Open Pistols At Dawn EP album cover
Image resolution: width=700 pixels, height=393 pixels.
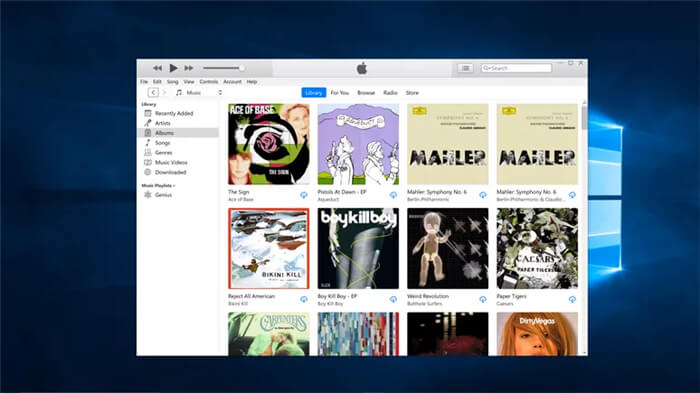358,144
